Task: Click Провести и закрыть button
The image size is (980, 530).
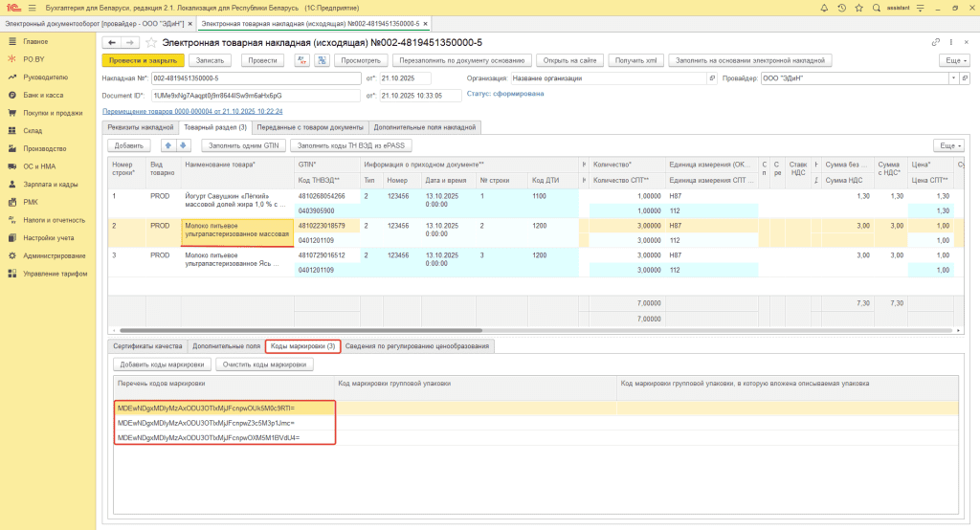Action: (143, 60)
